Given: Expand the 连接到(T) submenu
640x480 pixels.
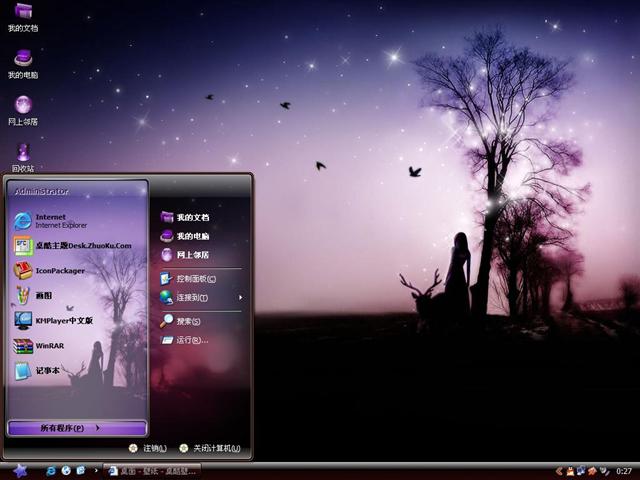Looking at the screenshot, I should [192, 297].
